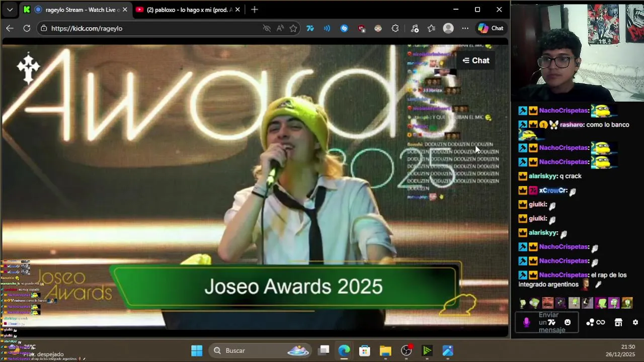Open a new browser tab

254,10
